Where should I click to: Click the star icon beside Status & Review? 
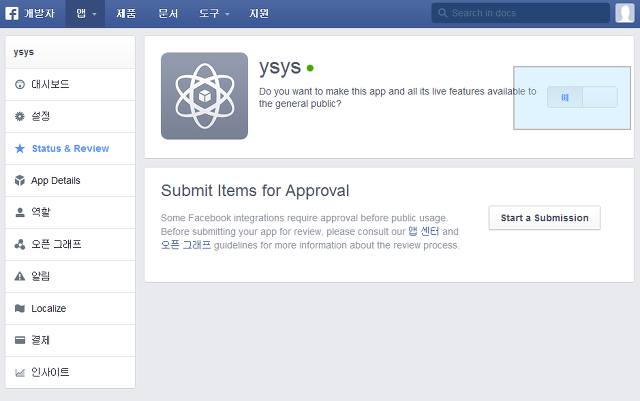pyautogui.click(x=20, y=148)
